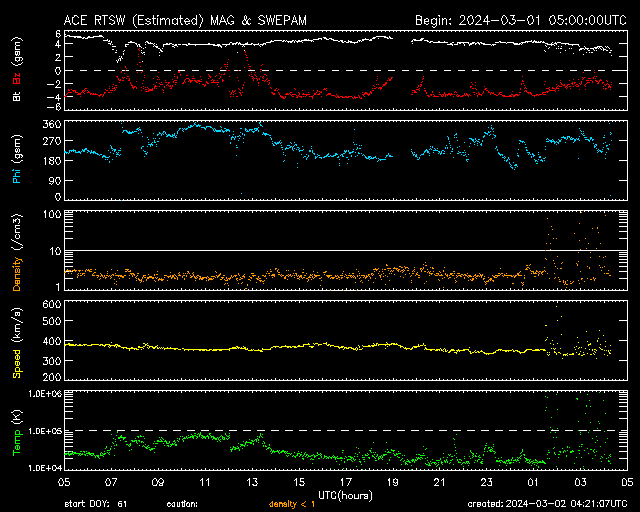Click the Begin 2024-03-01 timestamp text
This screenshot has height=512, width=640.
[520, 20]
